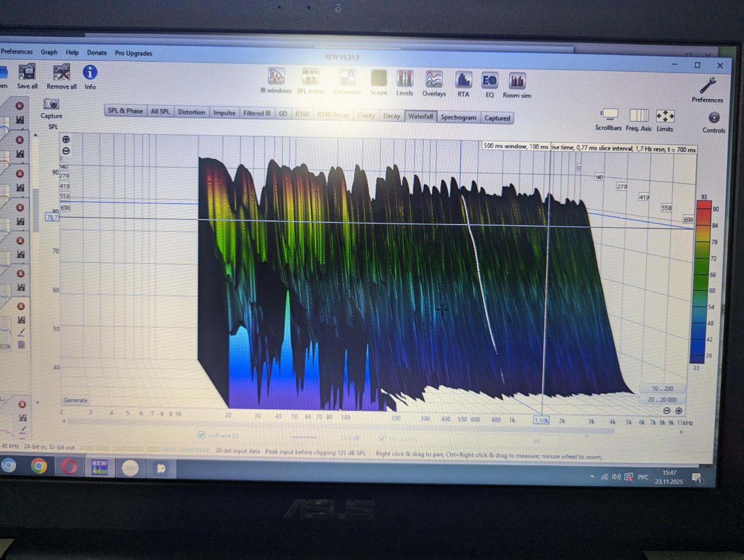This screenshot has height=560, width=744.
Task: Open the EQ window
Action: [x=489, y=81]
